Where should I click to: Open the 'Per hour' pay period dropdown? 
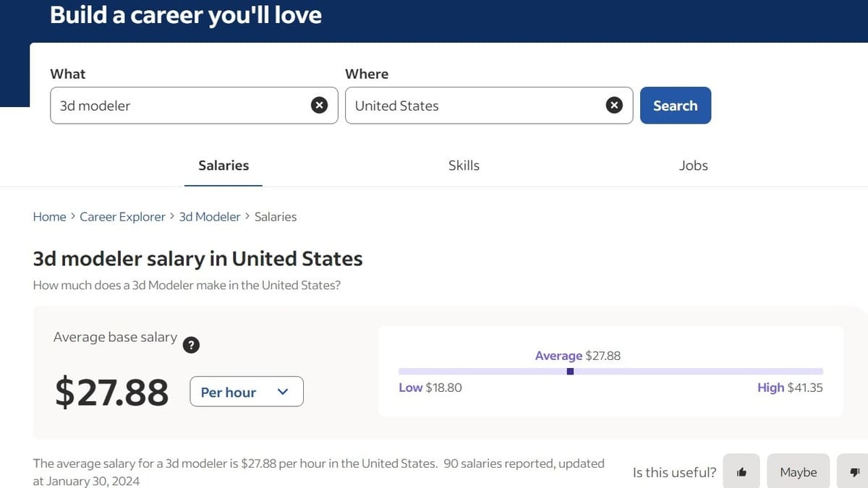tap(246, 391)
